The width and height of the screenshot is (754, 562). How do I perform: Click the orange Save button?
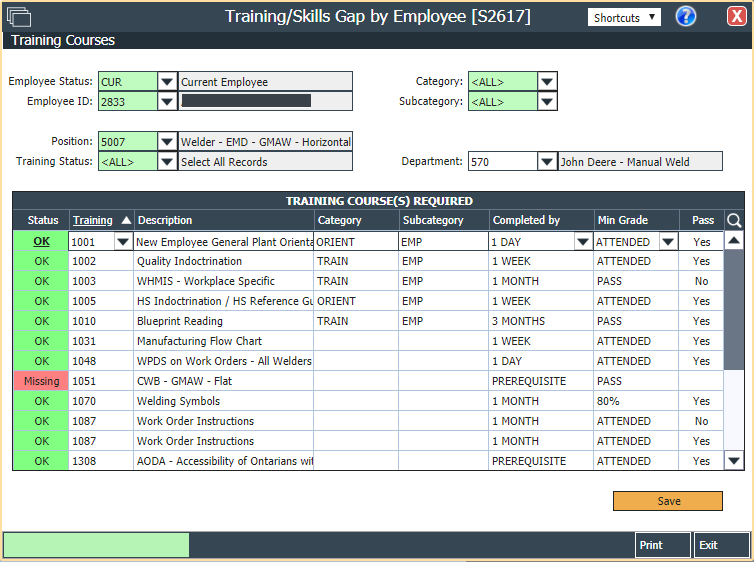pyautogui.click(x=667, y=501)
